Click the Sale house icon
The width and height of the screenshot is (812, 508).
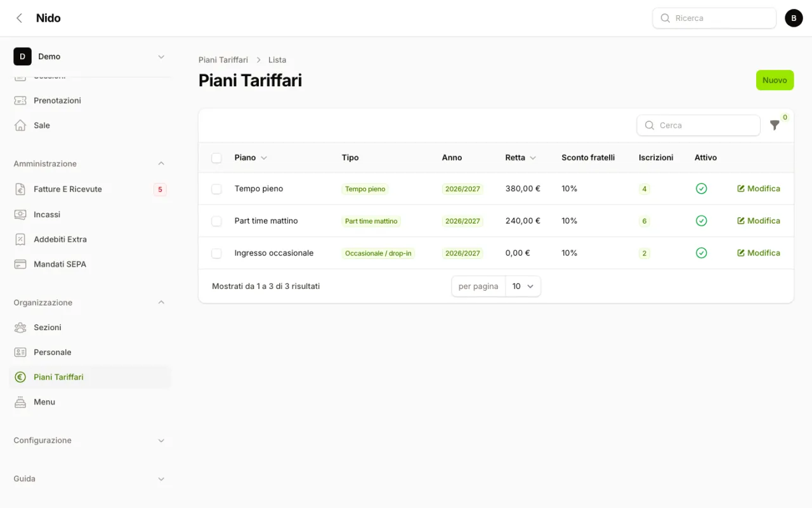tap(20, 125)
